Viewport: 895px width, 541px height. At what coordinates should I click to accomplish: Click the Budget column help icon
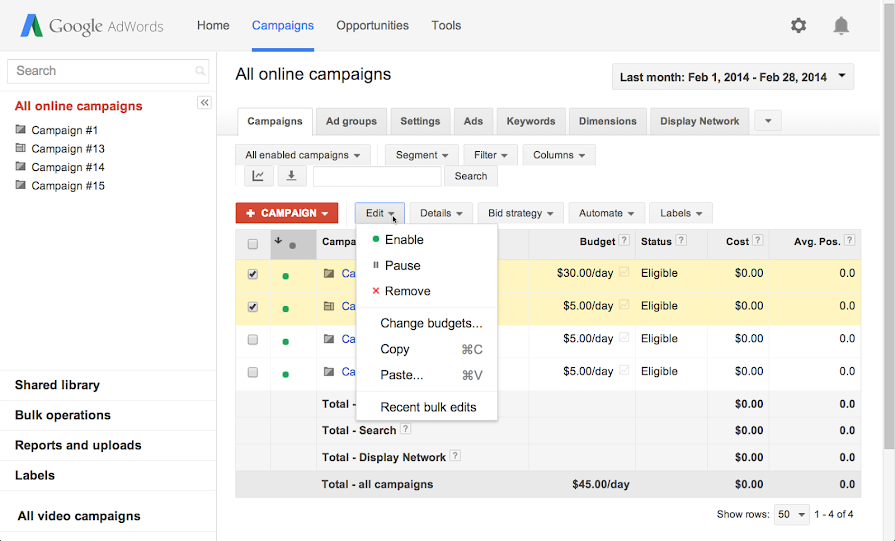click(624, 241)
